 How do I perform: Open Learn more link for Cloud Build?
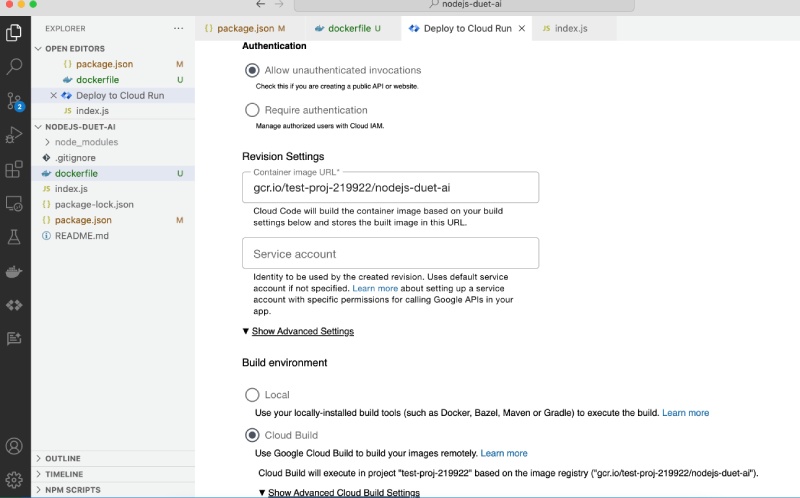[x=504, y=453]
